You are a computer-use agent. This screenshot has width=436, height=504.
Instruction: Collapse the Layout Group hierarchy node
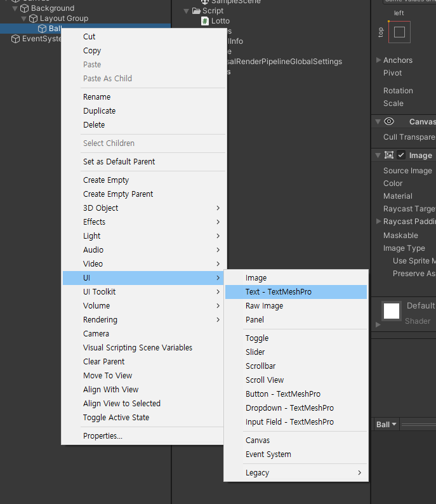23,19
